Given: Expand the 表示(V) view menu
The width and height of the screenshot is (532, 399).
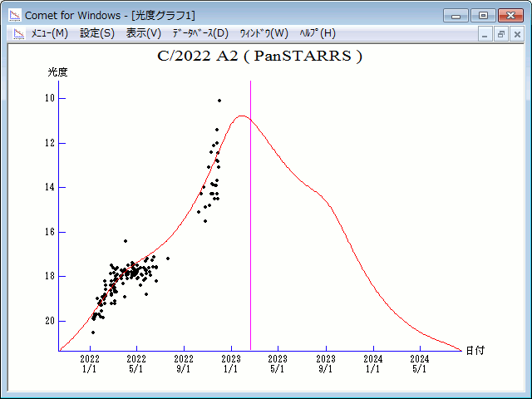Looking at the screenshot, I should [144, 33].
